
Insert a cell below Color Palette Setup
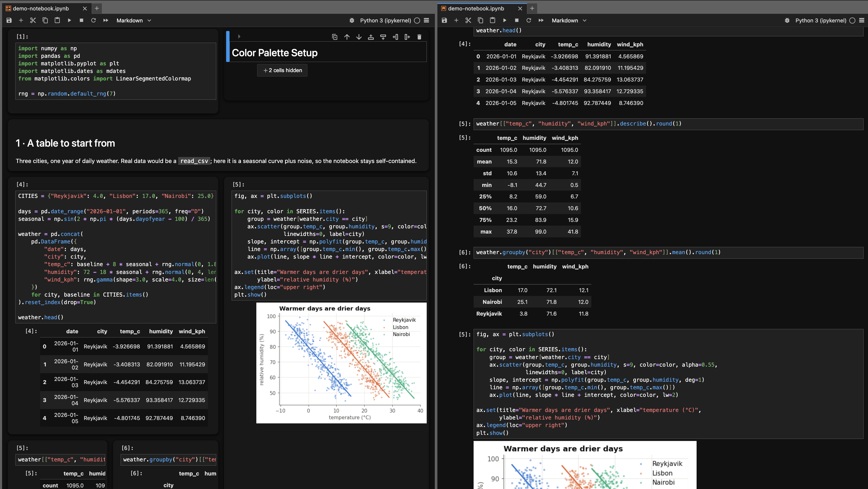(x=383, y=37)
